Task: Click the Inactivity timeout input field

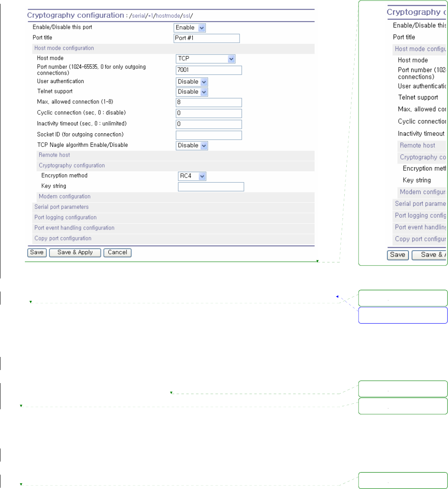Action: tap(208, 124)
